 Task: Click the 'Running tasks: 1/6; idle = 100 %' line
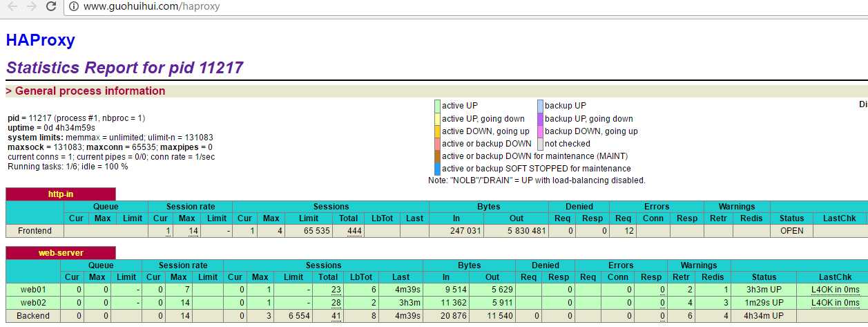pyautogui.click(x=68, y=167)
